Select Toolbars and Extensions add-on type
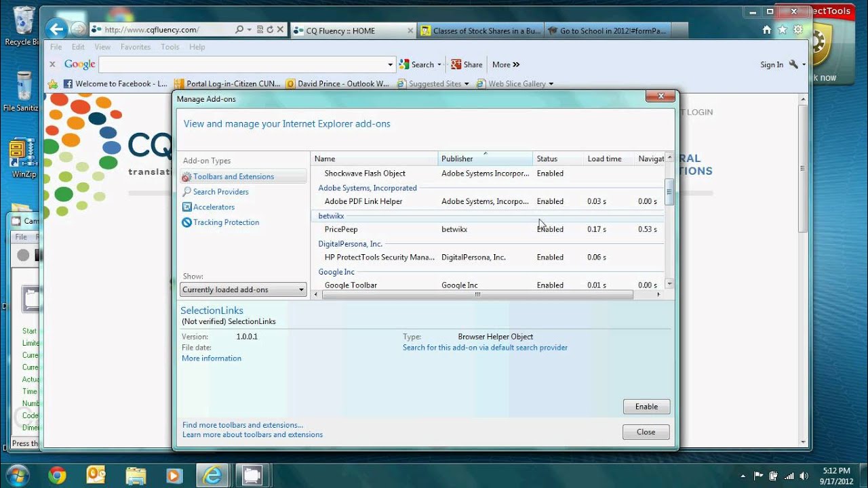This screenshot has width=868, height=488. (233, 177)
